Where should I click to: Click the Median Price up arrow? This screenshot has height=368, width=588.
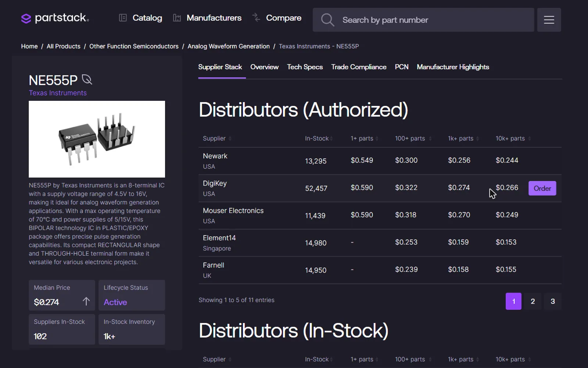click(86, 301)
